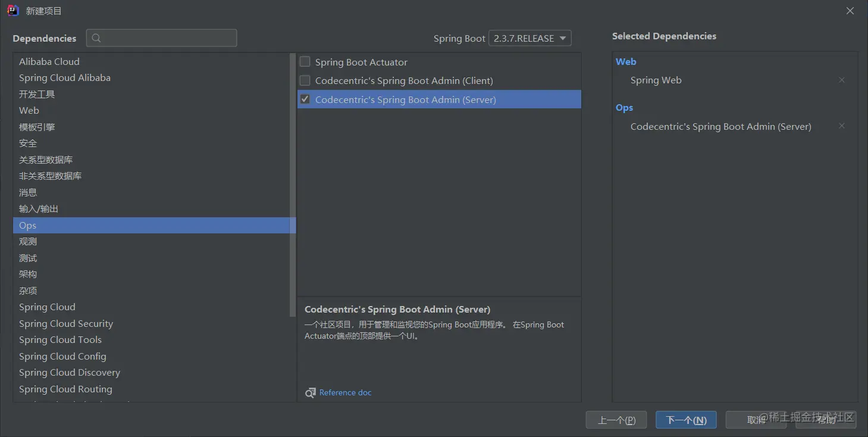Click the search magnifier icon in Dependencies field
This screenshot has height=437, width=868.
click(96, 38)
